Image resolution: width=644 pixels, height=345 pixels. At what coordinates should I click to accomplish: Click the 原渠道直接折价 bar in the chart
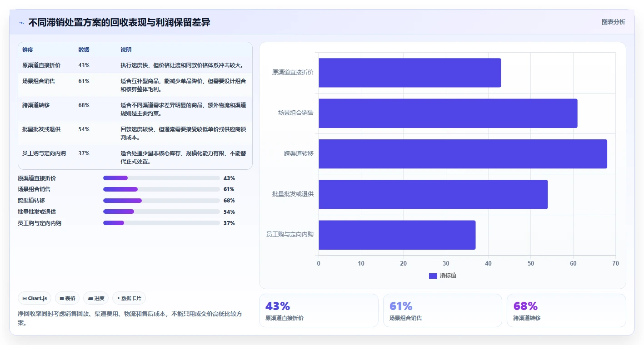click(x=409, y=73)
